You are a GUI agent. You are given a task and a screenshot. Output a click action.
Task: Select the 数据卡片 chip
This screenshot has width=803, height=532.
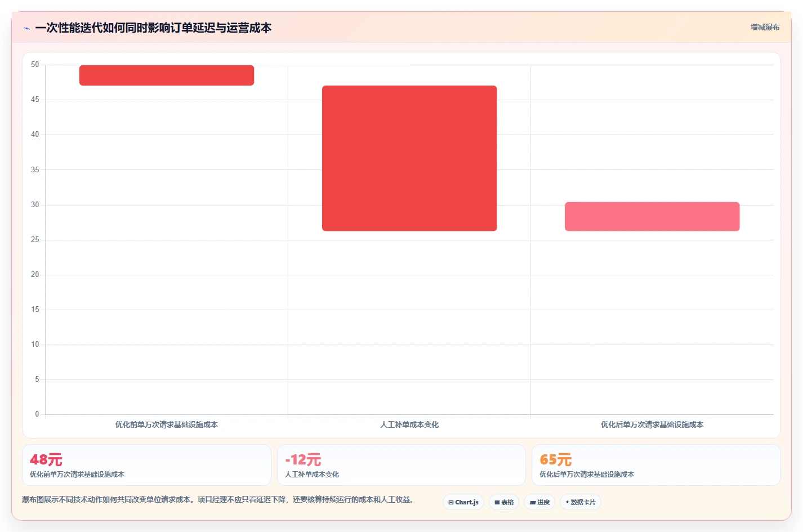581,502
